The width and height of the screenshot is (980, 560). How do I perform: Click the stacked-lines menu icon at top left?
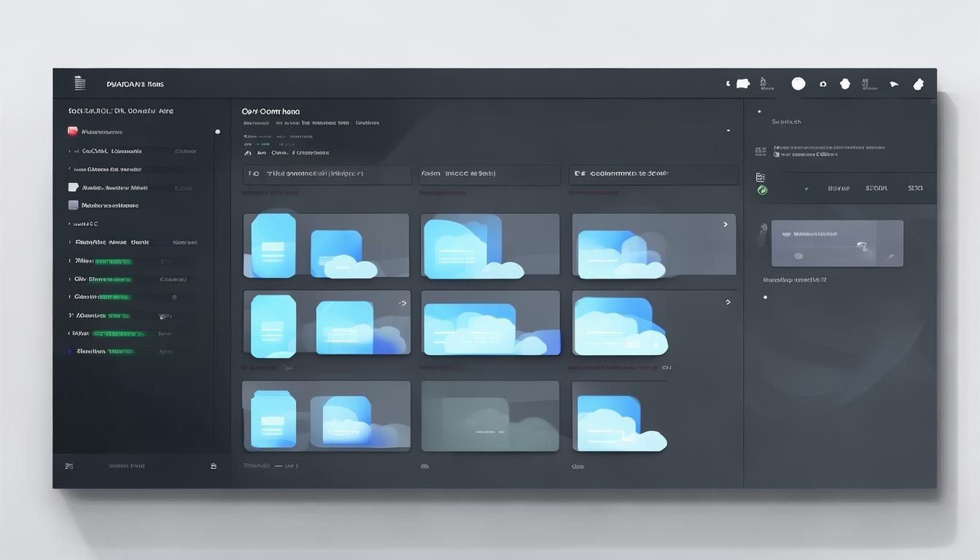(80, 84)
